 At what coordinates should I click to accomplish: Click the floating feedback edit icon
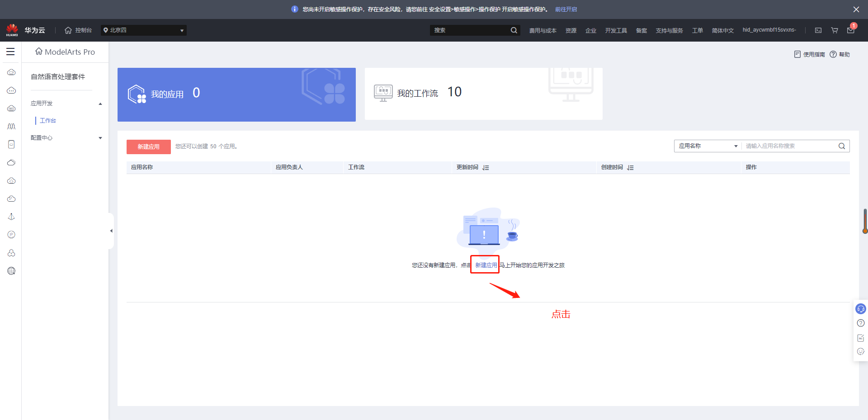861,338
